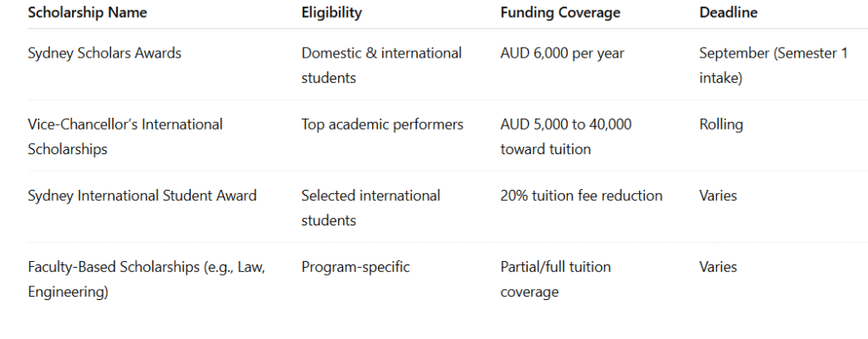
Task: Click the Eligibility column header
Action: pyautogui.click(x=331, y=13)
